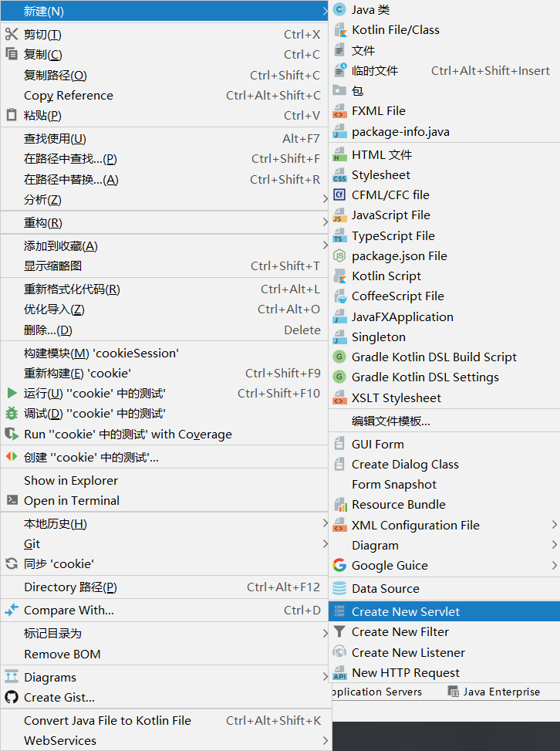Viewport: 560px width, 751px height.
Task: Click the Kotlin Script icon
Action: (x=339, y=276)
